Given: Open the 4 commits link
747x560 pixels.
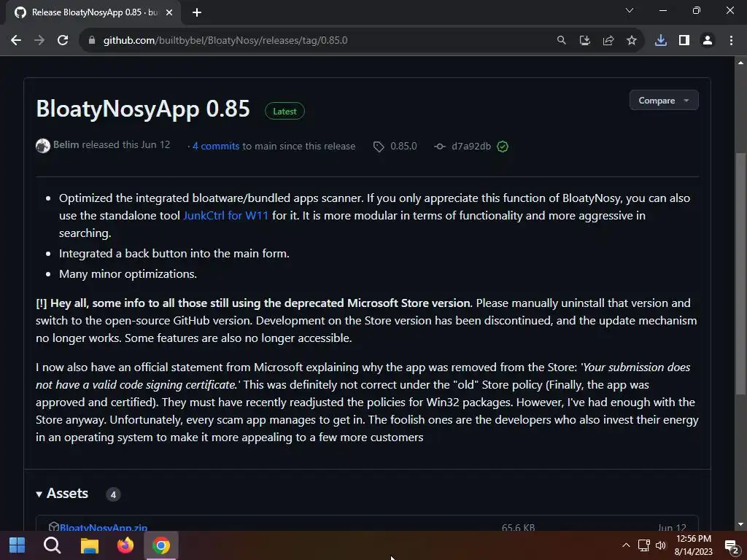Looking at the screenshot, I should point(216,146).
